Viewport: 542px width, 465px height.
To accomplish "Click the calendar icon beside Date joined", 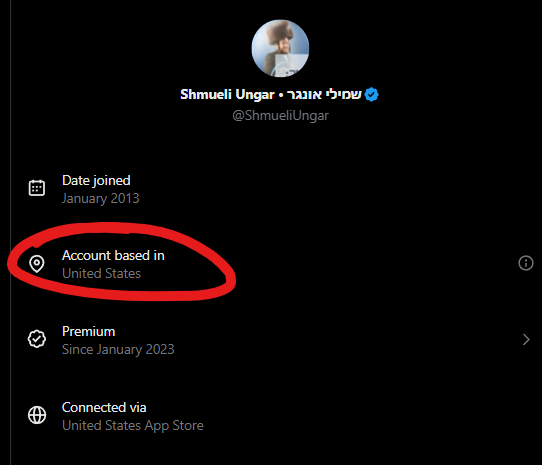I will coord(37,188).
